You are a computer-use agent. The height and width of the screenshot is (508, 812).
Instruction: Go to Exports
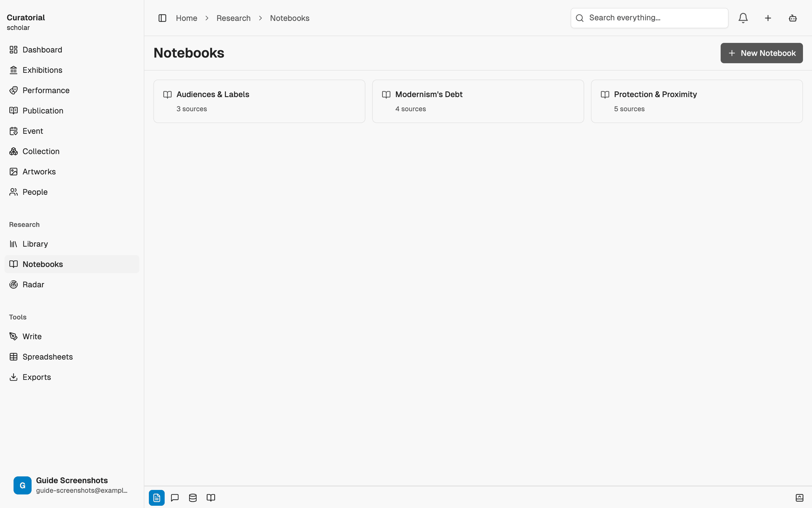coord(72,377)
